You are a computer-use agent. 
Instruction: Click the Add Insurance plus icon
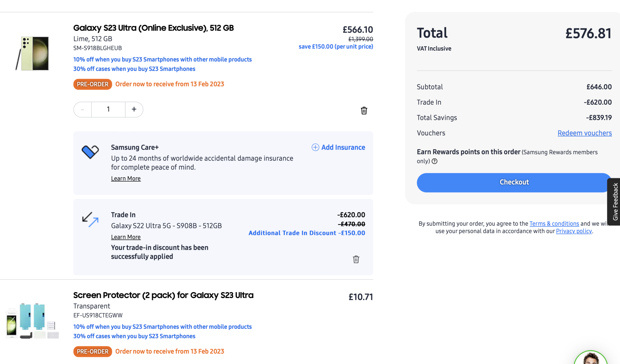[x=315, y=147]
